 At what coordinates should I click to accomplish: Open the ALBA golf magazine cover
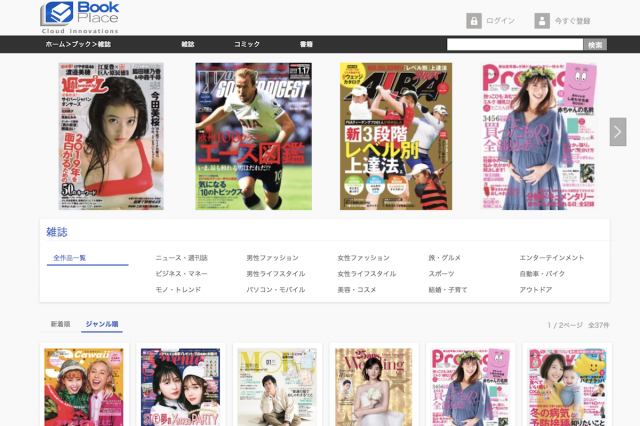[396, 136]
